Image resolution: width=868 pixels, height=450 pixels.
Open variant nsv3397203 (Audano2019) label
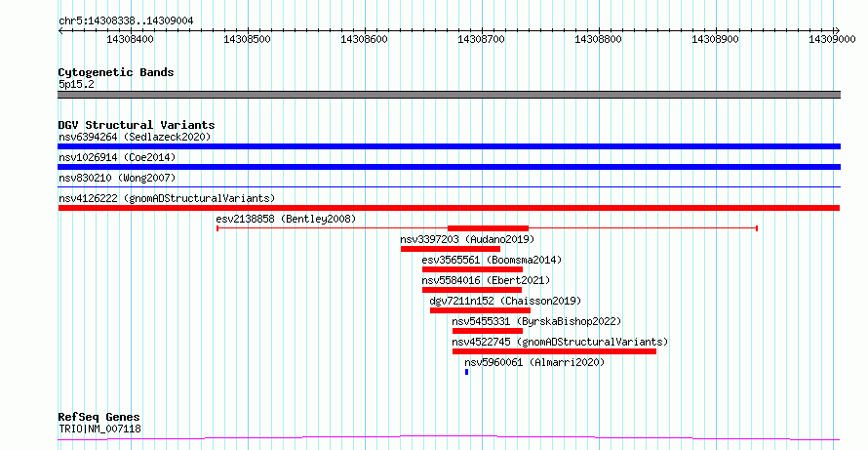(467, 239)
